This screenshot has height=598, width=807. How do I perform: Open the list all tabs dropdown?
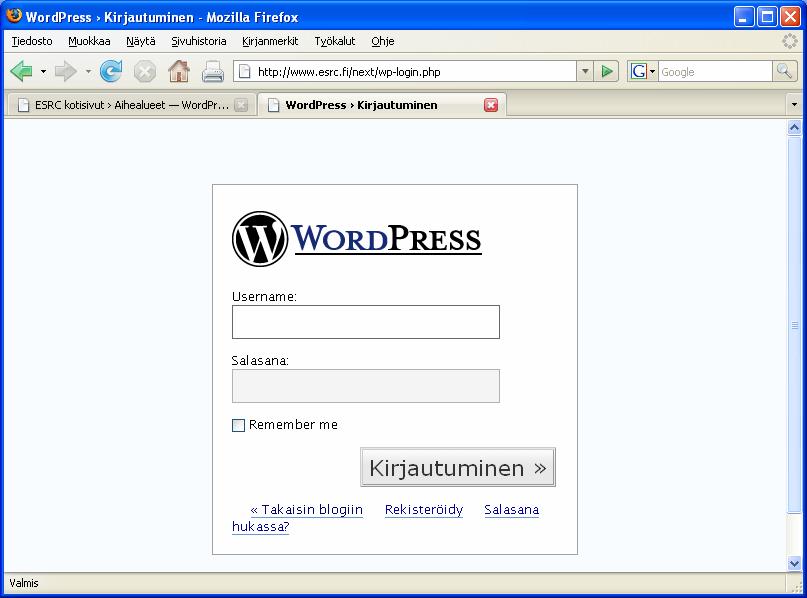794,104
